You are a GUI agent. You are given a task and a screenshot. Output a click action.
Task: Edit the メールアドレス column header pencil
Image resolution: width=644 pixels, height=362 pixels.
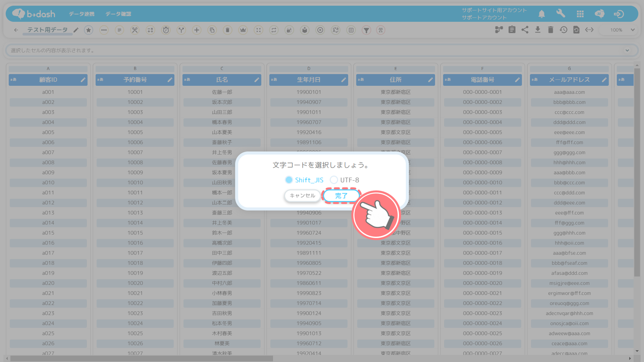pos(604,80)
